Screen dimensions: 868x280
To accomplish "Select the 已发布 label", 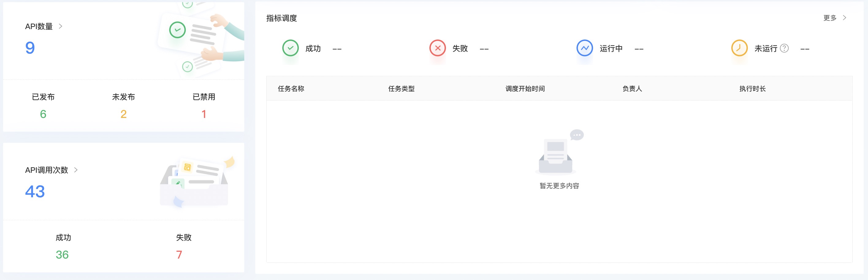I will (x=43, y=97).
